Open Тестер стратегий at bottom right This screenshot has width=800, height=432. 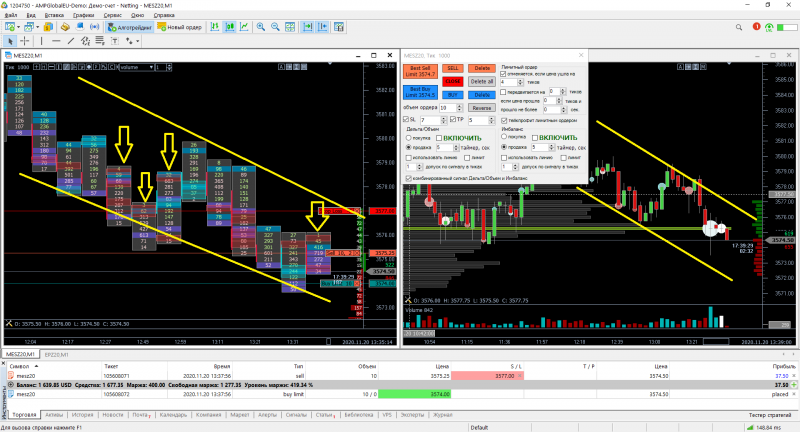pyautogui.click(x=769, y=415)
